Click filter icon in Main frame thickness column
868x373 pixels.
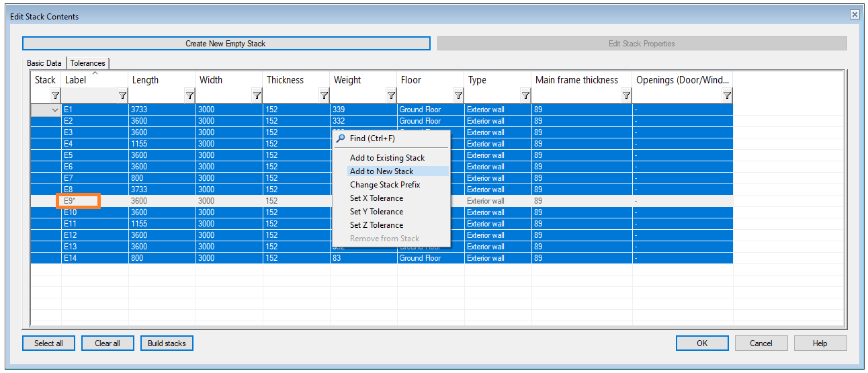(626, 96)
